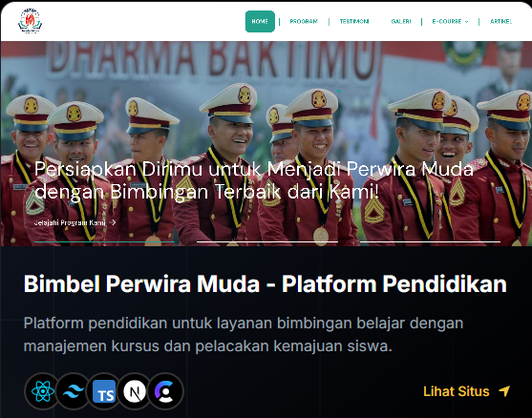Click the React tech stack icon
The height and width of the screenshot is (418, 532).
(x=43, y=391)
